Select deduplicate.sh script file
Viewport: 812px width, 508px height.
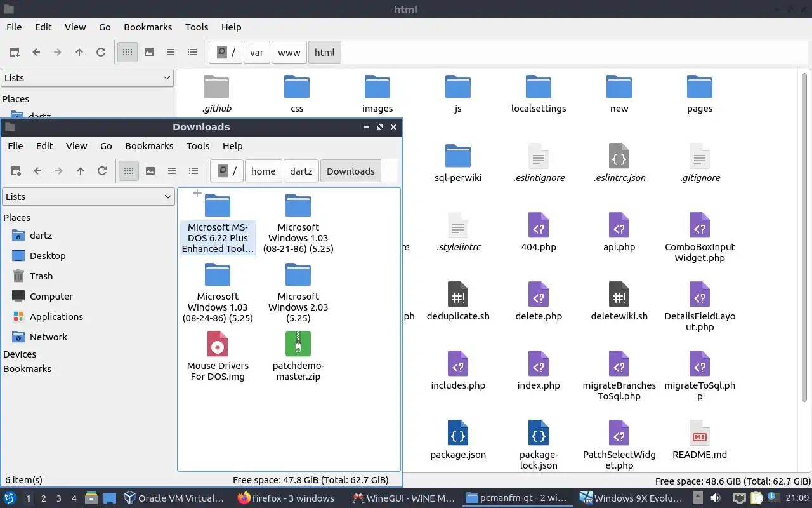coord(458,301)
